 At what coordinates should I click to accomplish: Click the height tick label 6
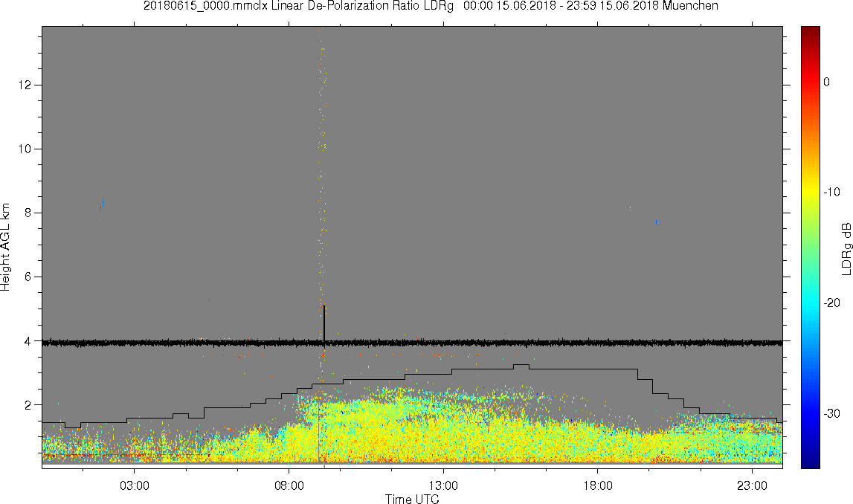(28, 277)
